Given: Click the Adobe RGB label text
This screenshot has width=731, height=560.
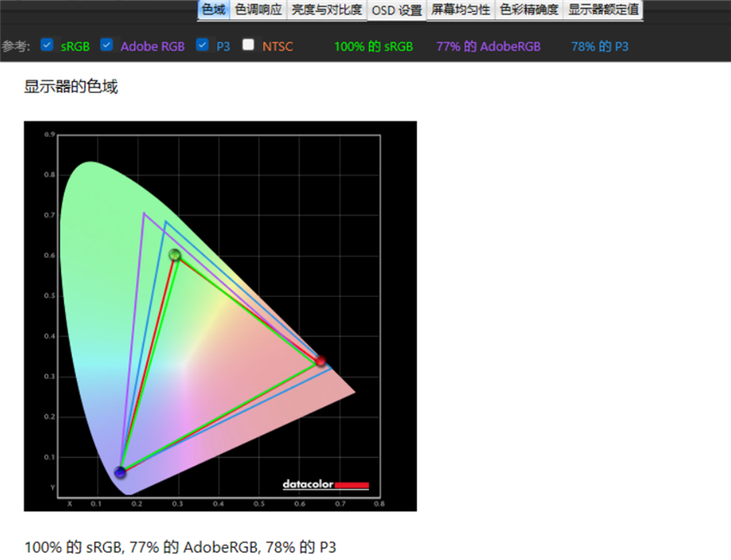Looking at the screenshot, I should [153, 47].
